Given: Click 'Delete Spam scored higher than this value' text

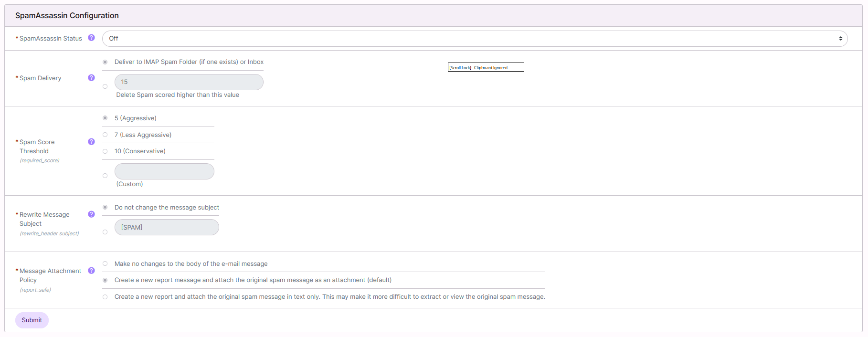Looking at the screenshot, I should point(178,95).
